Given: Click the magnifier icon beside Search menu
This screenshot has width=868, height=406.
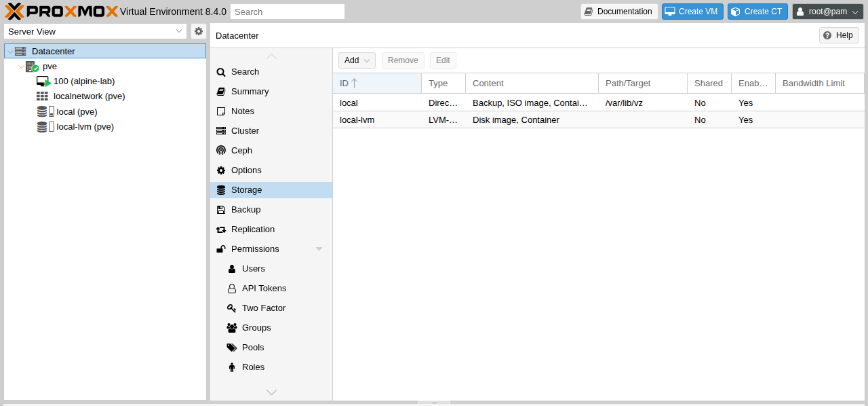Looking at the screenshot, I should [220, 72].
